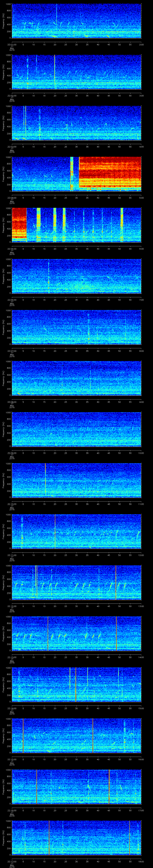153x868 pixels.
Task: Select the spectrogram panel starting at 22:11:00
Action: pyautogui.click(x=76, y=531)
